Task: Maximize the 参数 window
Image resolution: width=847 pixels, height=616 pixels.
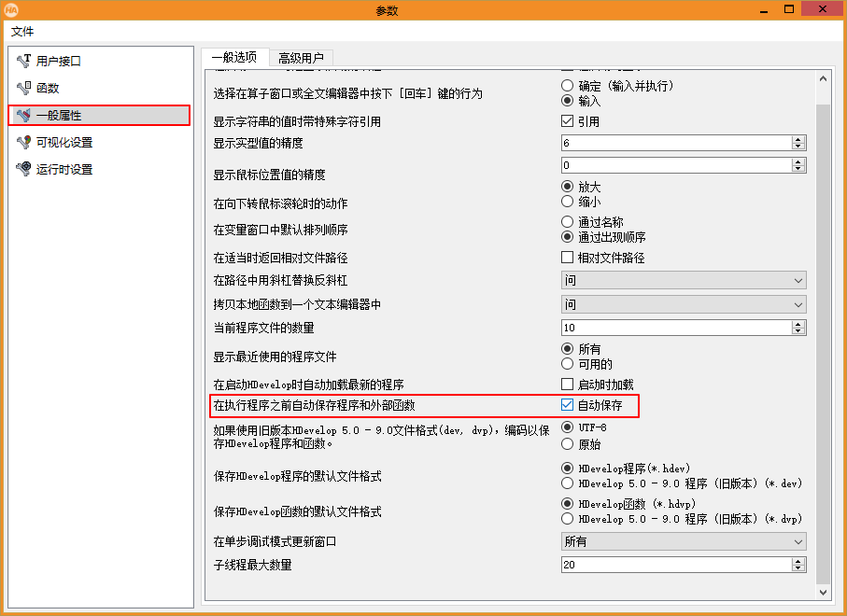Action: coord(789,9)
